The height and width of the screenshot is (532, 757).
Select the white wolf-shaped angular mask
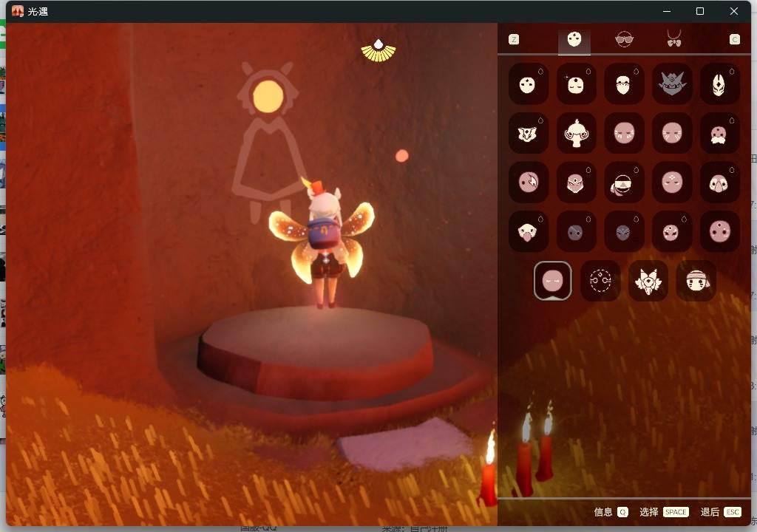[528, 133]
